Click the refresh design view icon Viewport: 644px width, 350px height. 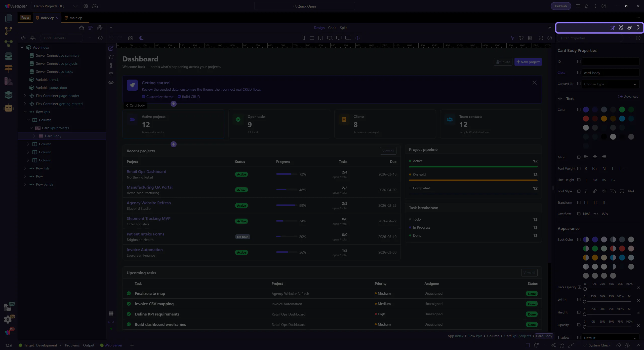(x=541, y=38)
